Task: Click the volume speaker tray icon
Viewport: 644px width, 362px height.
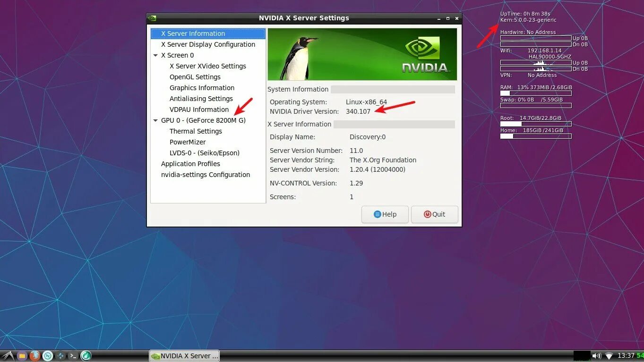Action: (x=597, y=356)
